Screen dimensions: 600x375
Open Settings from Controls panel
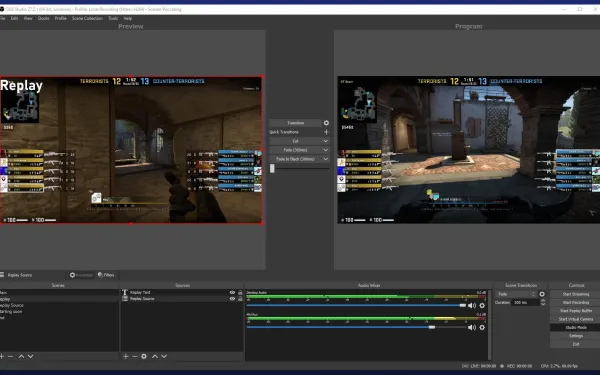coord(575,336)
